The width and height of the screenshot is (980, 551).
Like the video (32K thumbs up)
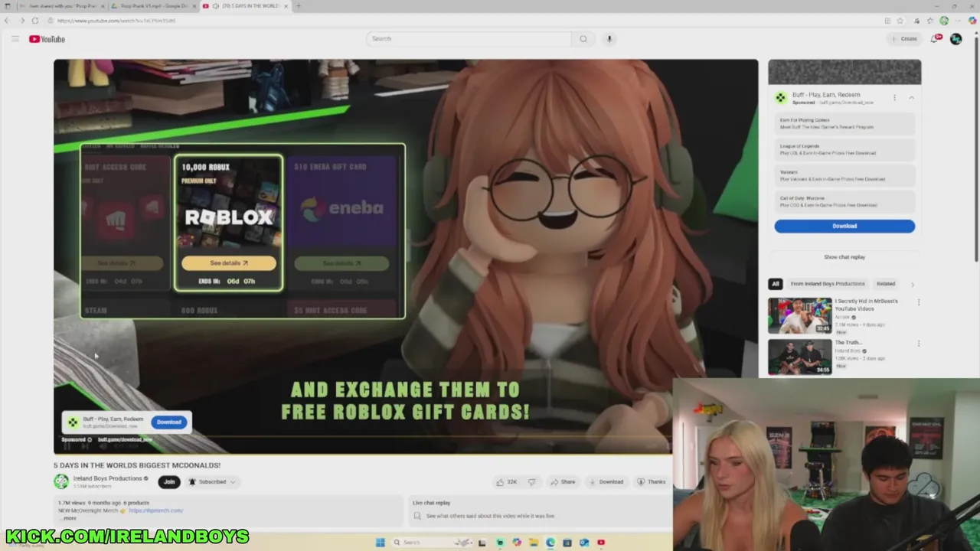[x=507, y=481]
